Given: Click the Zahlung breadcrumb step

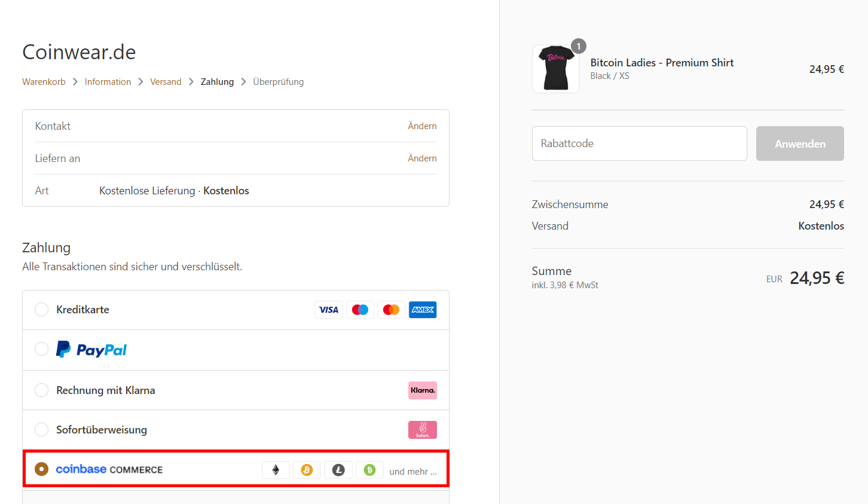Looking at the screenshot, I should point(217,82).
